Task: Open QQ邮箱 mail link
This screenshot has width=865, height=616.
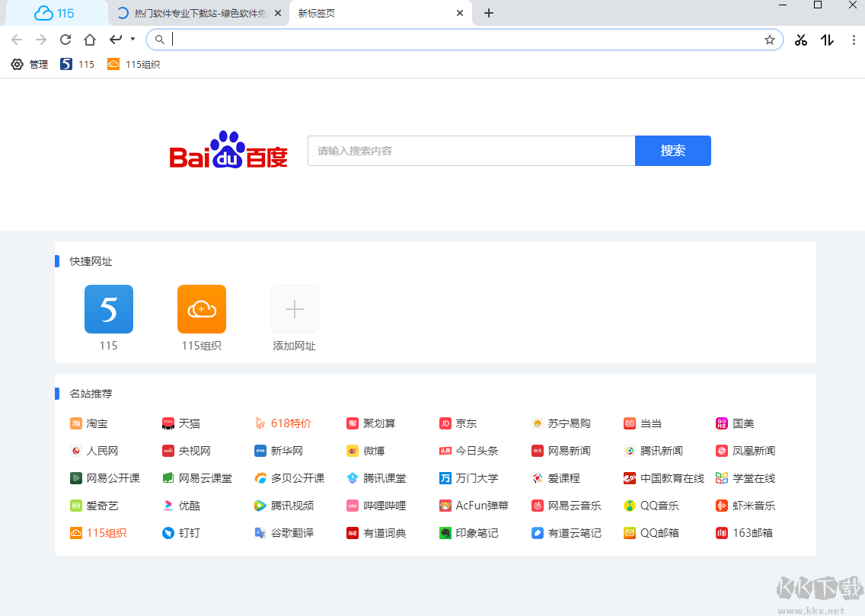Action: 652,533
